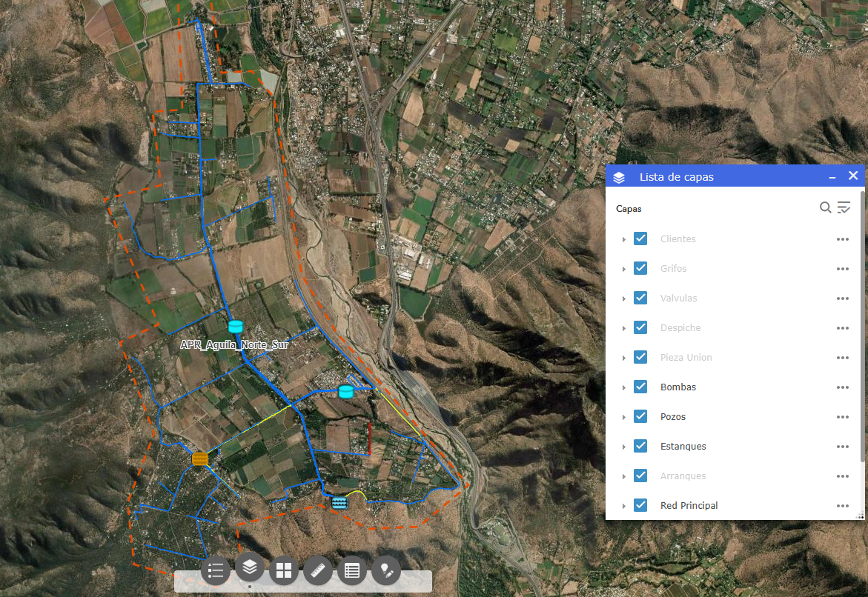The width and height of the screenshot is (868, 597).
Task: Expand the Pieza Union layer row
Action: pyautogui.click(x=624, y=358)
